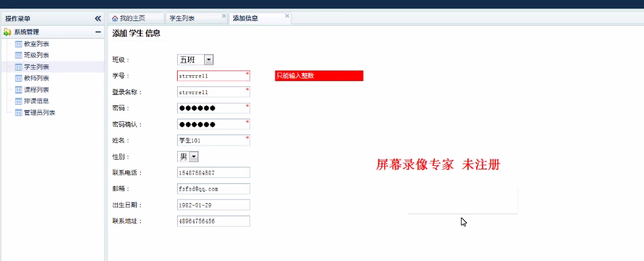This screenshot has width=644, height=261.
Task: Click the home icon on 我的主页 tab
Action: 115,18
